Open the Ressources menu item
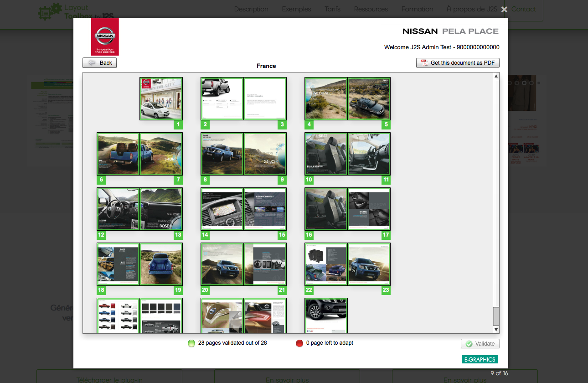588x383 pixels. tap(371, 9)
